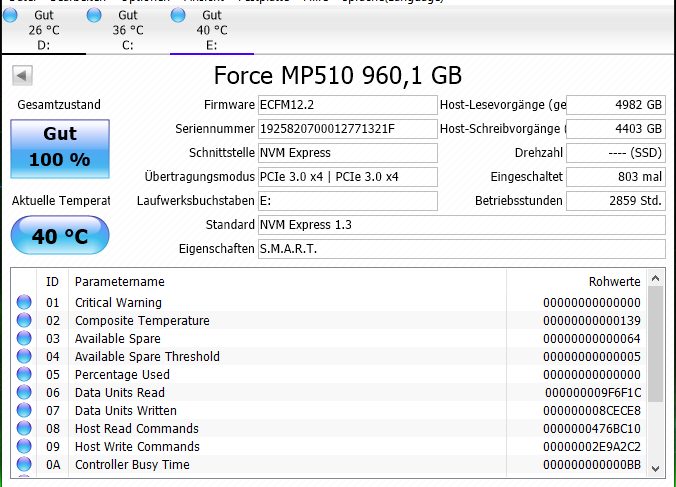Click the status circle of the E: drive
This screenshot has height=487, width=676.
pyautogui.click(x=178, y=15)
